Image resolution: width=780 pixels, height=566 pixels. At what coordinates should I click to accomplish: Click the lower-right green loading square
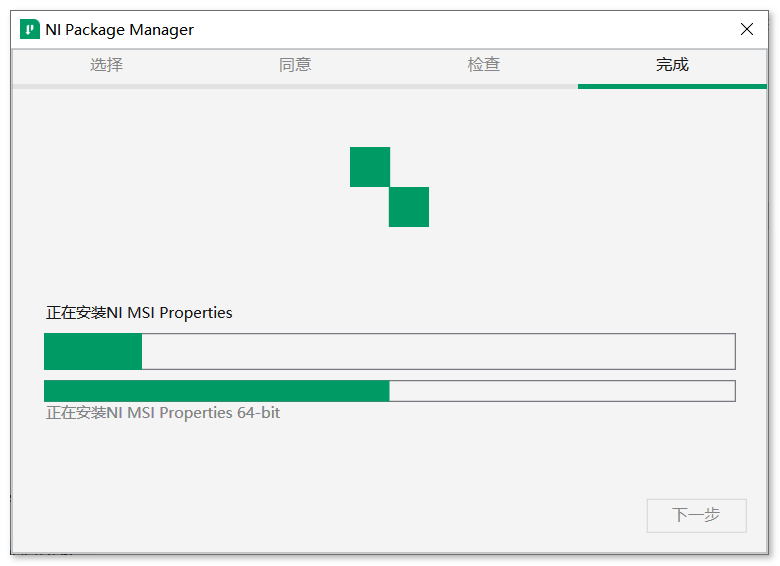pyautogui.click(x=409, y=207)
